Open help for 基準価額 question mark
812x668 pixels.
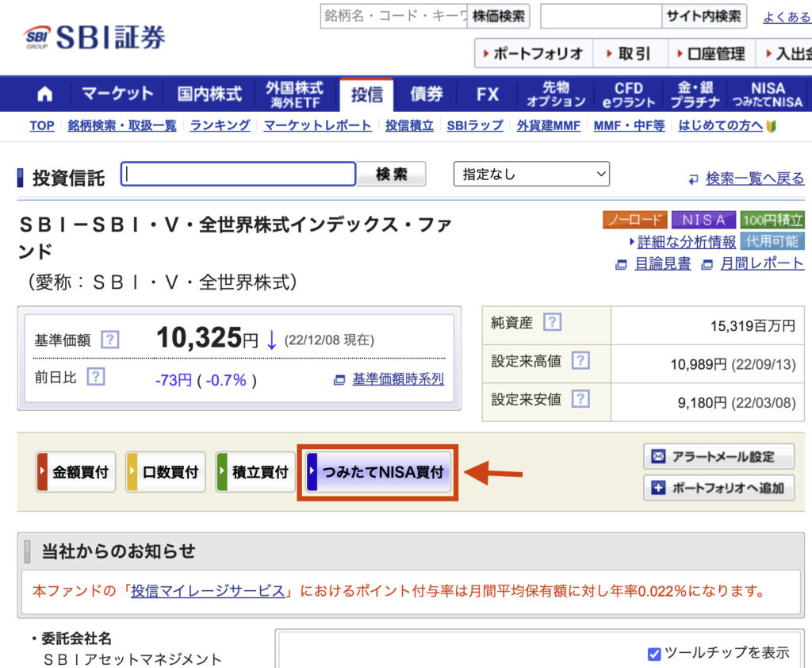point(109,340)
